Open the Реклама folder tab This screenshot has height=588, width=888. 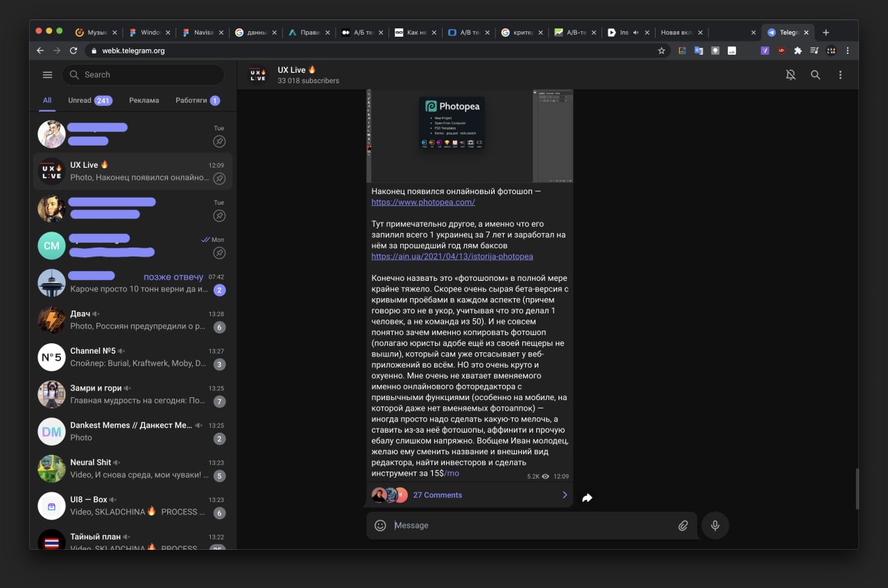144,101
